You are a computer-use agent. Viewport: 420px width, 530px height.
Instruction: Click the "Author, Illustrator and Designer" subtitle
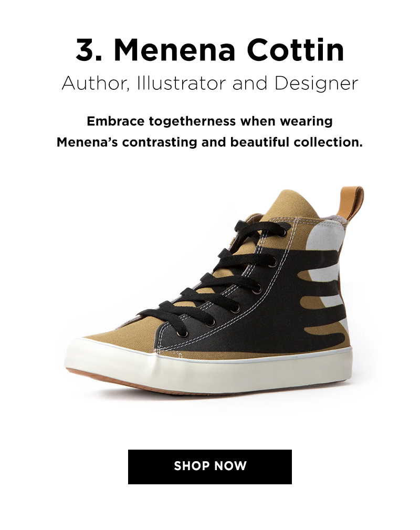210,84
